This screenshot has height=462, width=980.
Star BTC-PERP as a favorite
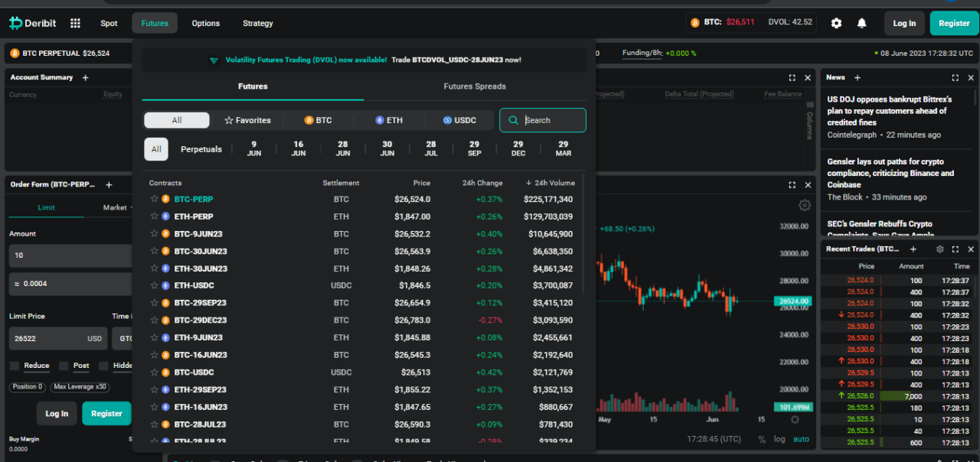click(x=152, y=199)
